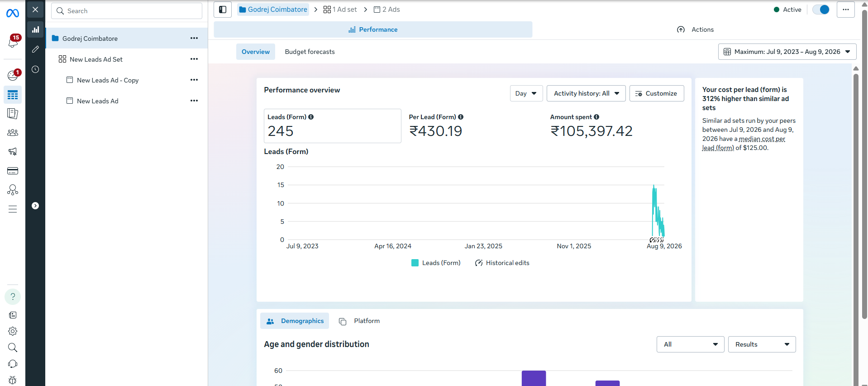The width and height of the screenshot is (868, 386).
Task: Click median cost per lead (form) link
Action: click(744, 143)
